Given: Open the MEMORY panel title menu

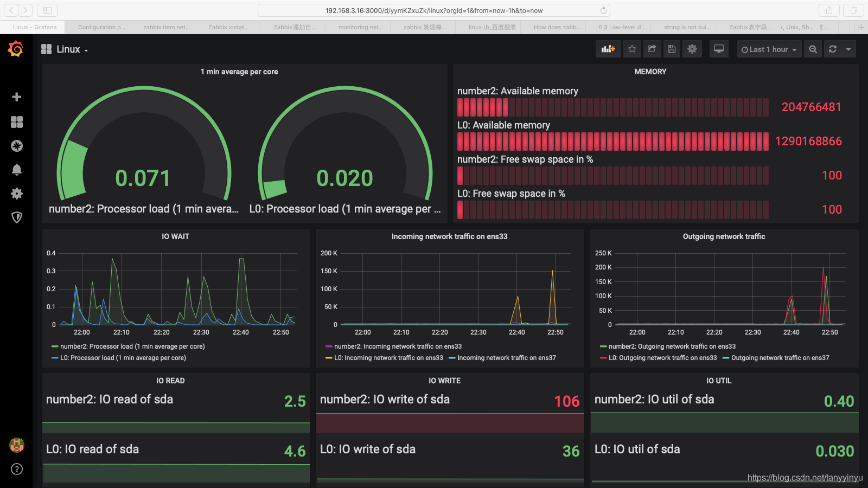Looking at the screenshot, I should tap(650, 72).
